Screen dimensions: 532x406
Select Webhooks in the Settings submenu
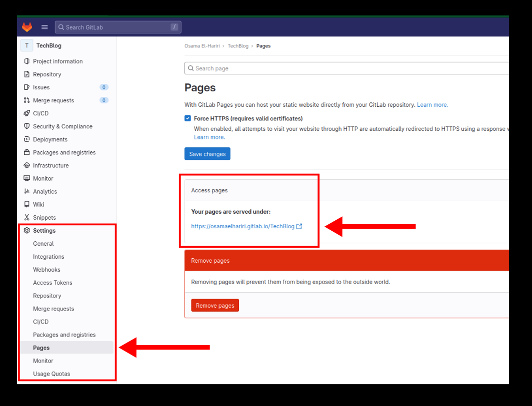coord(46,269)
